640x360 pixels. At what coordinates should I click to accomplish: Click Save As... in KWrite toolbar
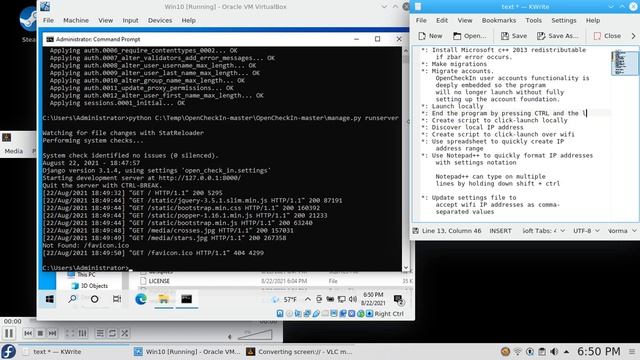[x=558, y=36]
